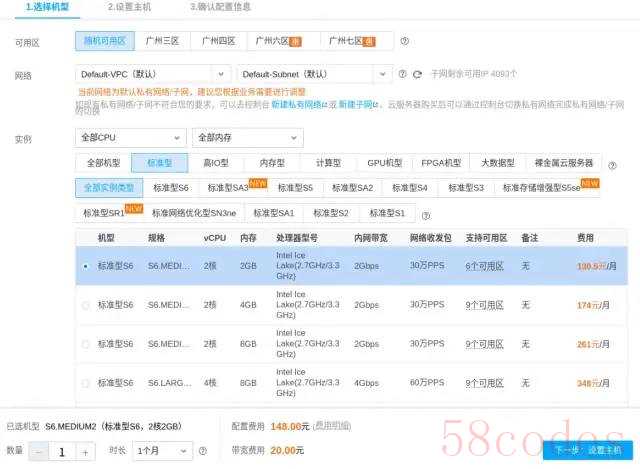The image size is (640, 469).
Task: Open the Default-VPC network dropdown
Action: point(153,74)
